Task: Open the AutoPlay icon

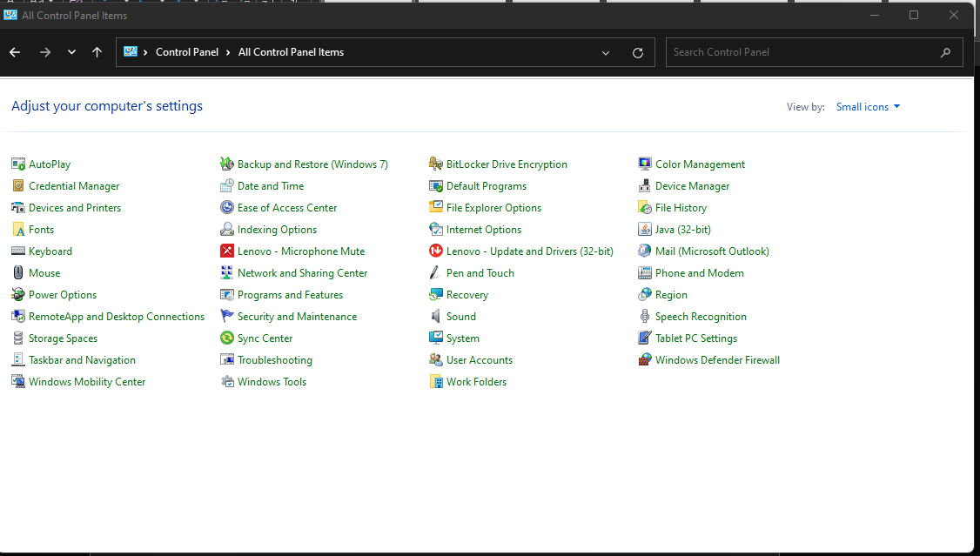Action: click(18, 164)
